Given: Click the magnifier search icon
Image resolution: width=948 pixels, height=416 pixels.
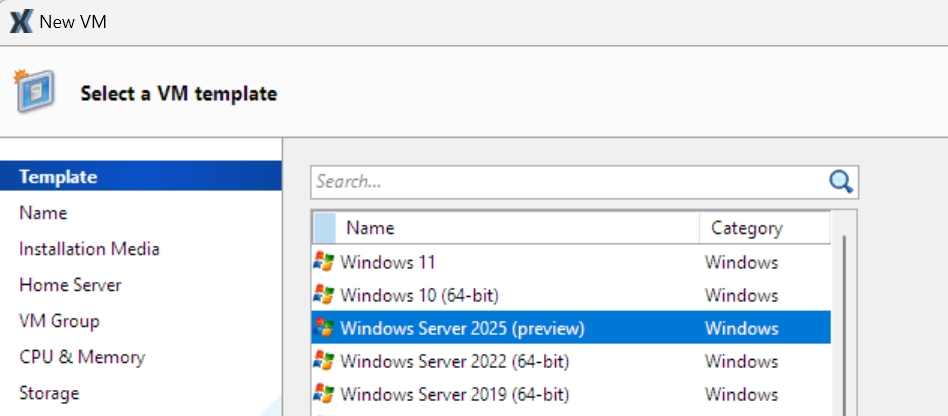Looking at the screenshot, I should (x=840, y=181).
